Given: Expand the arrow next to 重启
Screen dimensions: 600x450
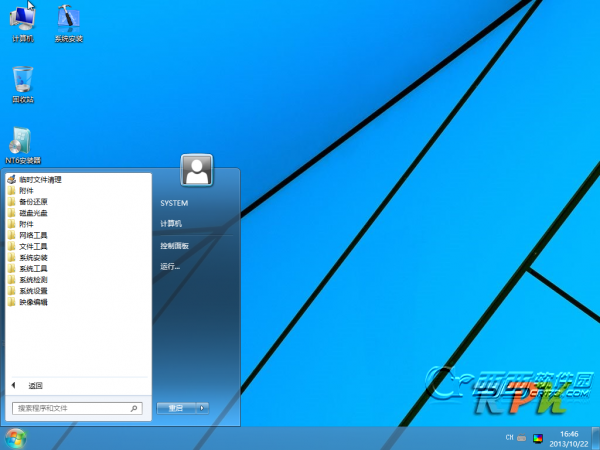Looking at the screenshot, I should (x=202, y=408).
